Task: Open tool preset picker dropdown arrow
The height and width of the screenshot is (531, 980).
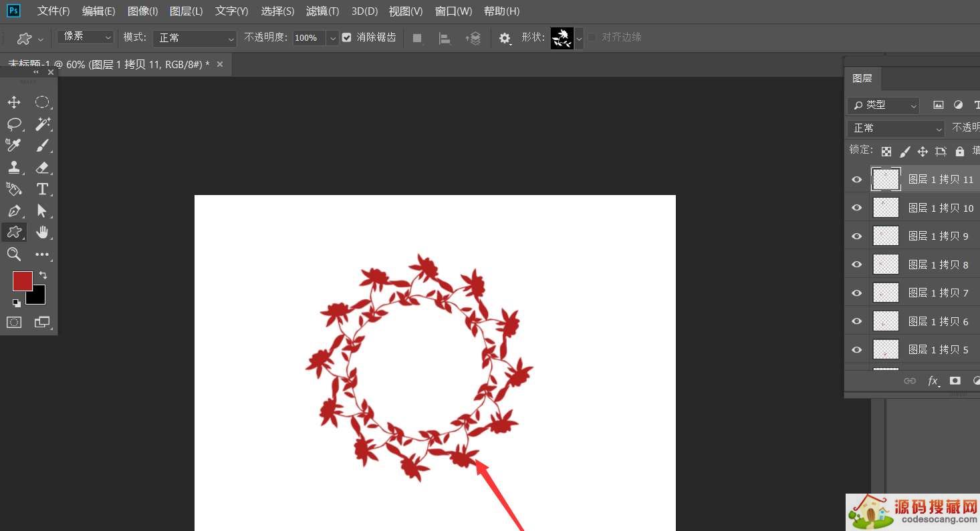Action: point(41,39)
